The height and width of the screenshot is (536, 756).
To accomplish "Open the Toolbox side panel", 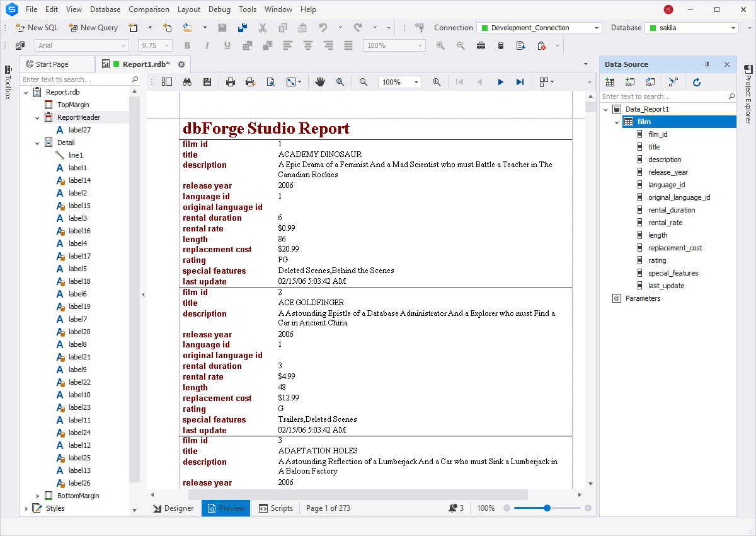I will click(8, 83).
